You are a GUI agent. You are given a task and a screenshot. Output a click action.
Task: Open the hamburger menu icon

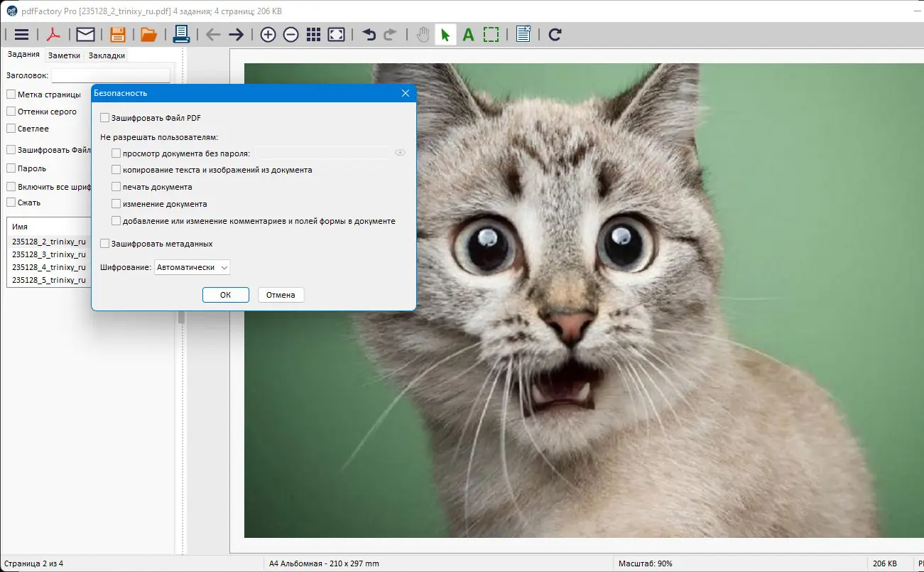pos(21,34)
